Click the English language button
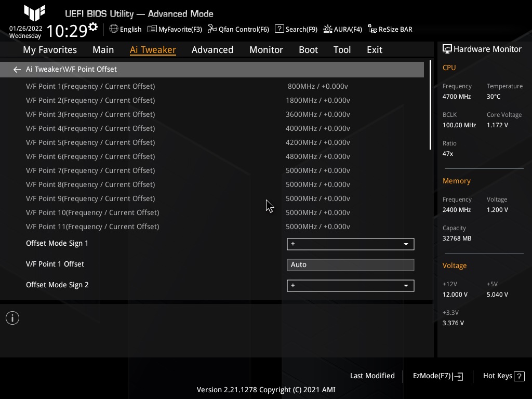 [x=130, y=29]
